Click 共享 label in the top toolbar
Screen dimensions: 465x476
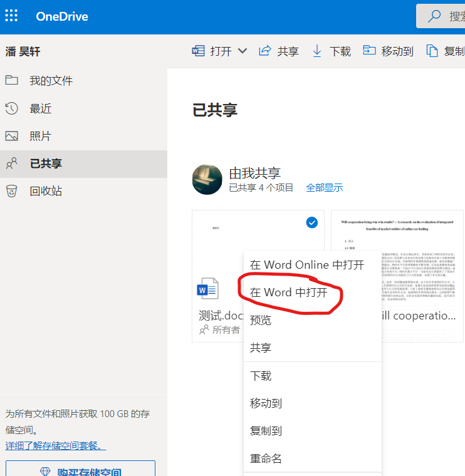click(x=288, y=51)
